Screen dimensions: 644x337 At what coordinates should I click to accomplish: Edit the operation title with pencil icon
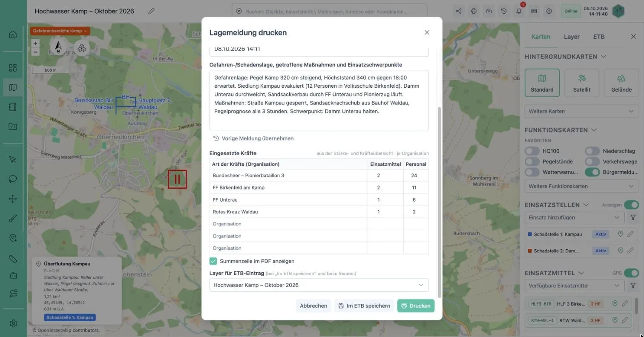coord(151,11)
